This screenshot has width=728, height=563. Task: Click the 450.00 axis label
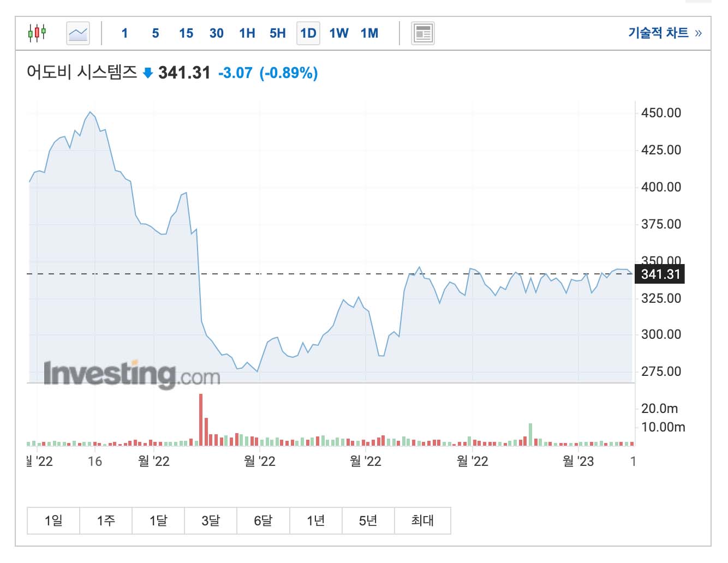[661, 113]
